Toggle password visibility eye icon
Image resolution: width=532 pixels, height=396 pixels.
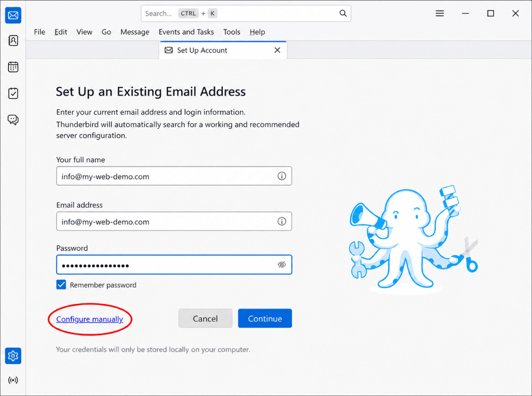(x=282, y=264)
